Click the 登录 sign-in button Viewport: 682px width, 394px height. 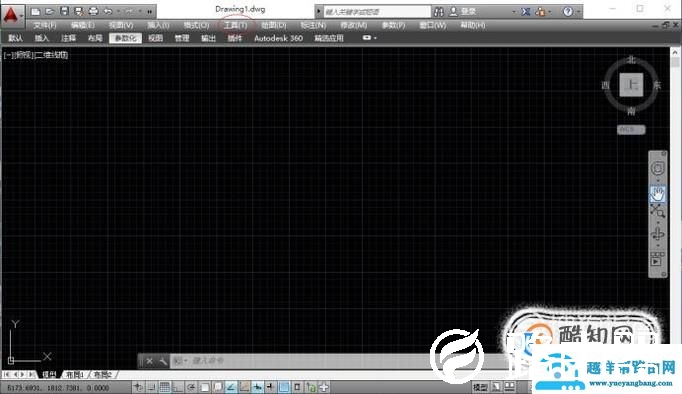(463, 12)
